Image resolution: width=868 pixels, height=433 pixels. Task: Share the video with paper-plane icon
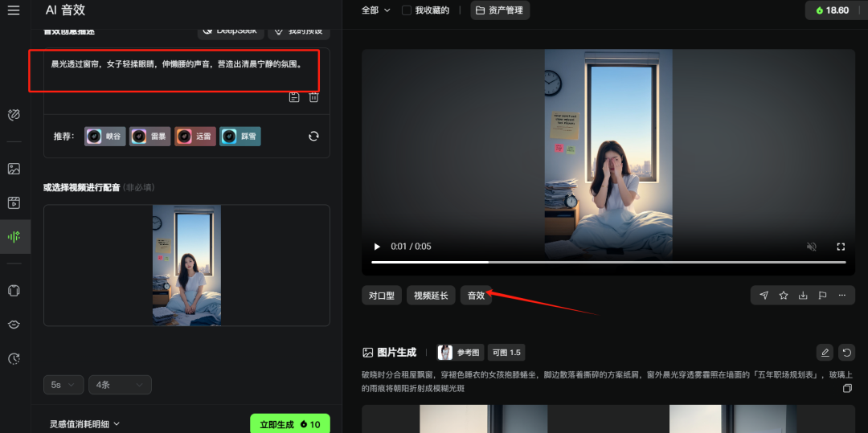[764, 296]
